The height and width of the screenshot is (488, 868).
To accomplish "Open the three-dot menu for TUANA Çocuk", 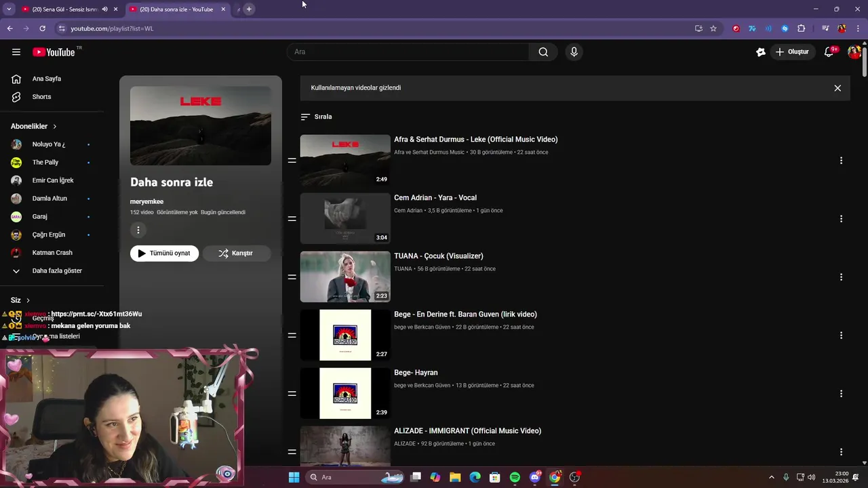I will 841,277.
